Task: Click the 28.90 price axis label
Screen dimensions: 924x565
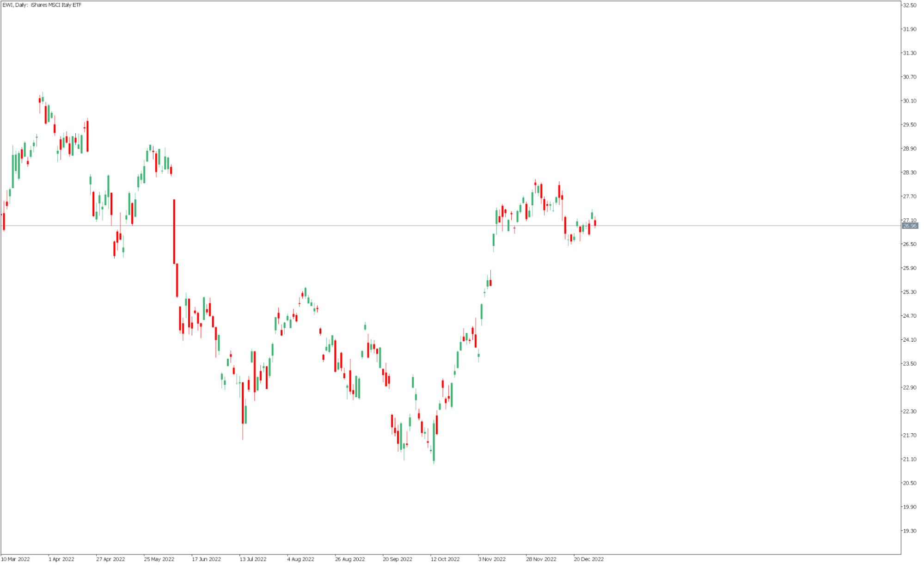Action: [910, 149]
